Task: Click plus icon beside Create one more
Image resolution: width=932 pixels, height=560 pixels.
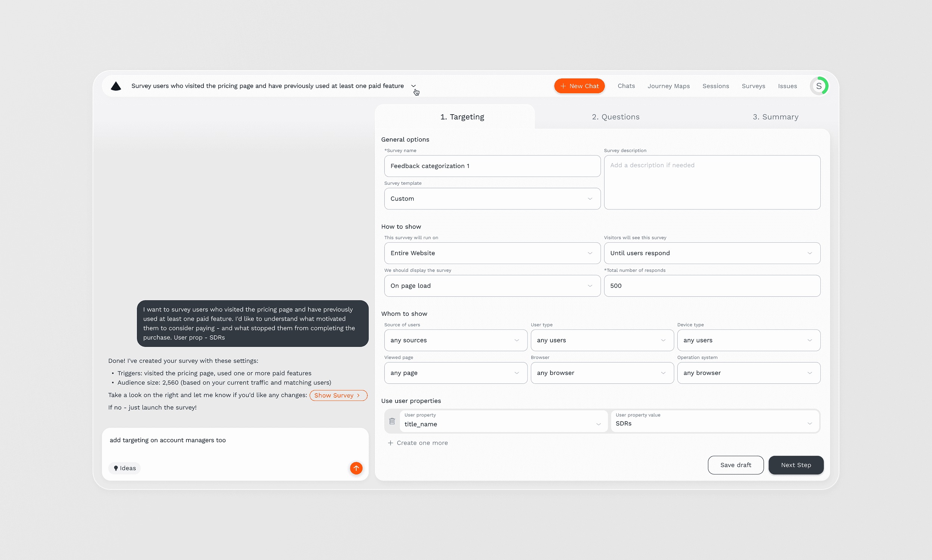Action: (391, 443)
